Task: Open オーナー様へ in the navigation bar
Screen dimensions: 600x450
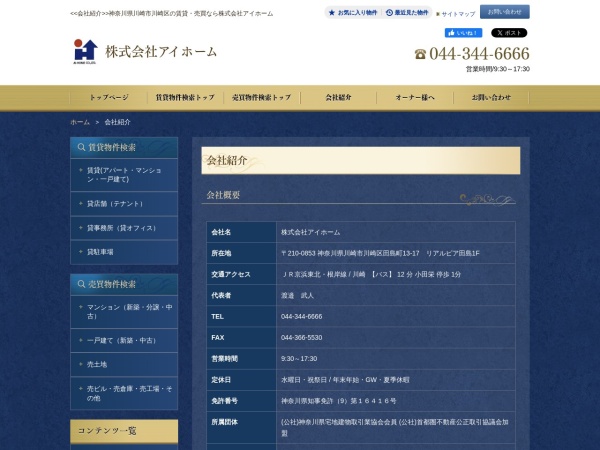Action: pyautogui.click(x=415, y=98)
